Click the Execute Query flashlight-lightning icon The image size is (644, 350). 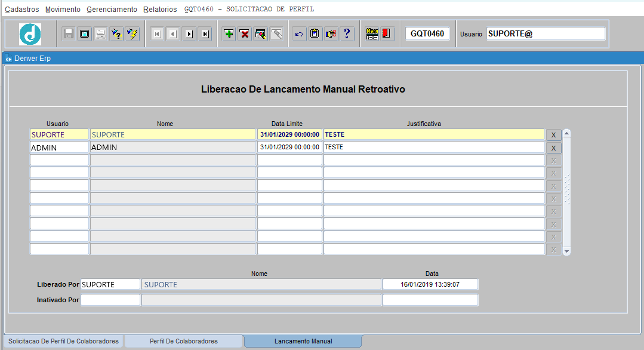[x=133, y=33]
